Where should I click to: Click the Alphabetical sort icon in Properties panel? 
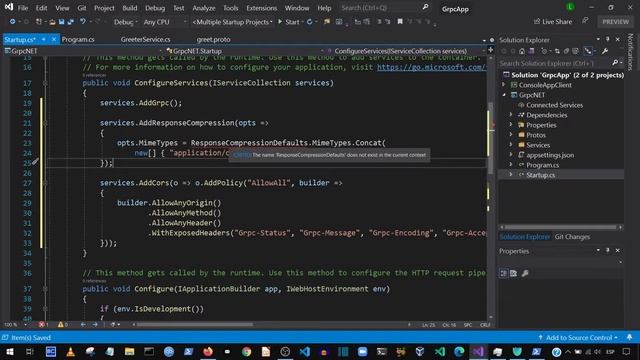pos(513,273)
